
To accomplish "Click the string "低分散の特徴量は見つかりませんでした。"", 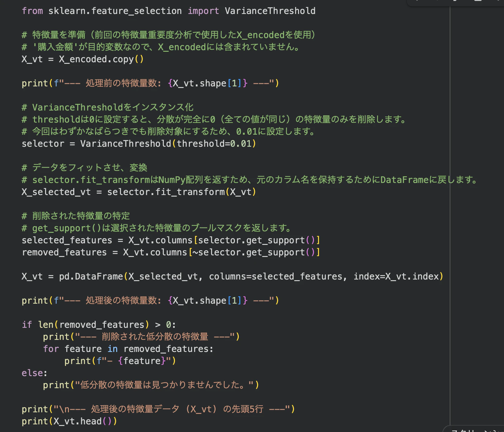I will point(164,385).
